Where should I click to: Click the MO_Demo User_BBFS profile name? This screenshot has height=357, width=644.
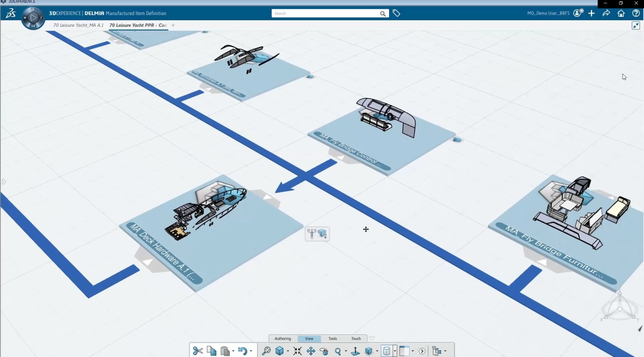tap(549, 13)
